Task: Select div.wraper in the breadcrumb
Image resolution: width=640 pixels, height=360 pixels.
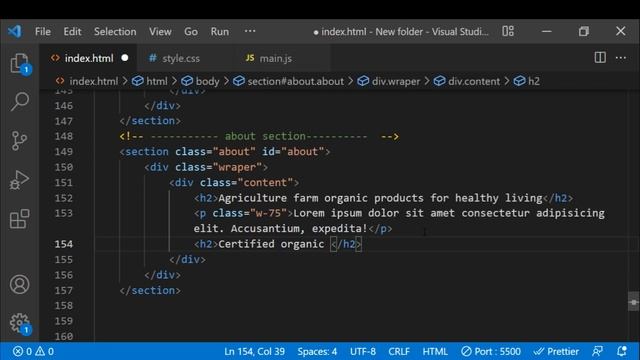Action: tap(396, 81)
